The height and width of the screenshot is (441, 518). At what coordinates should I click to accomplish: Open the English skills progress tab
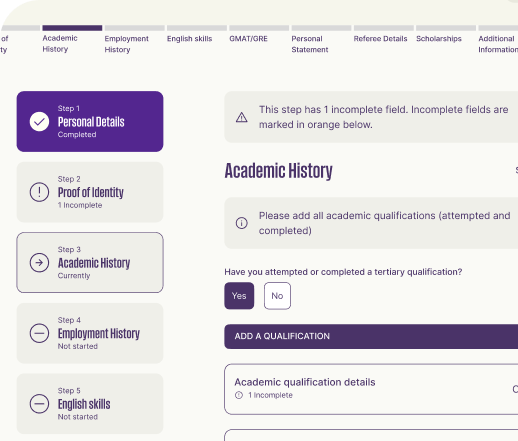pos(189,39)
